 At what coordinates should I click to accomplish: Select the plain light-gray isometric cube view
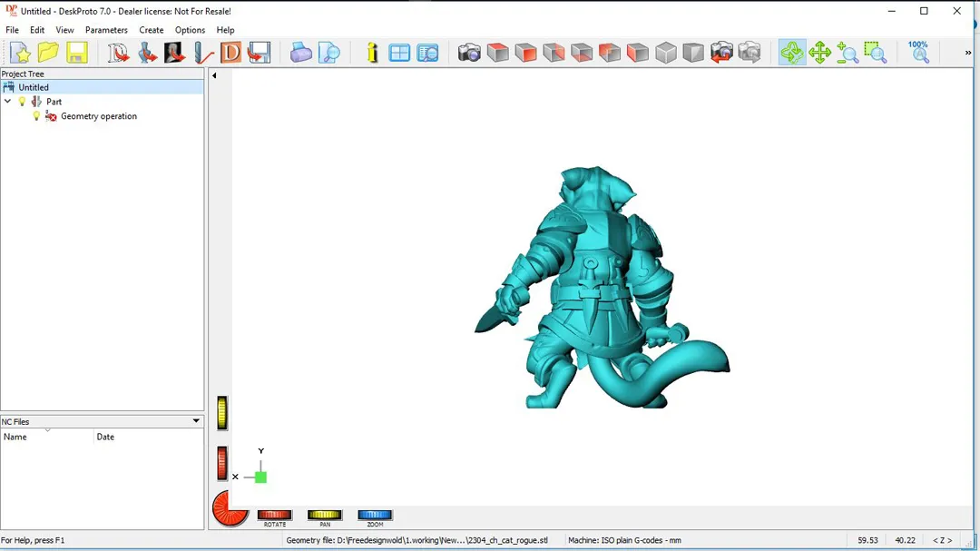tap(666, 53)
